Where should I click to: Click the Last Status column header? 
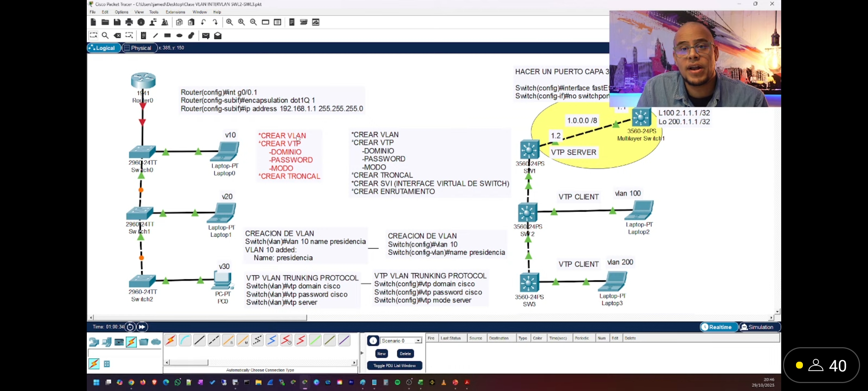coord(451,338)
